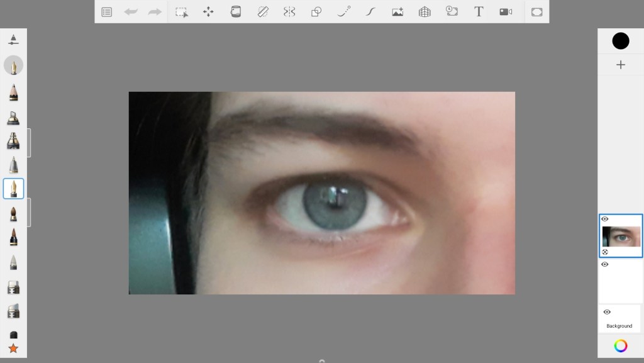The width and height of the screenshot is (644, 363).
Task: Add a new layer with plus button
Action: (621, 65)
